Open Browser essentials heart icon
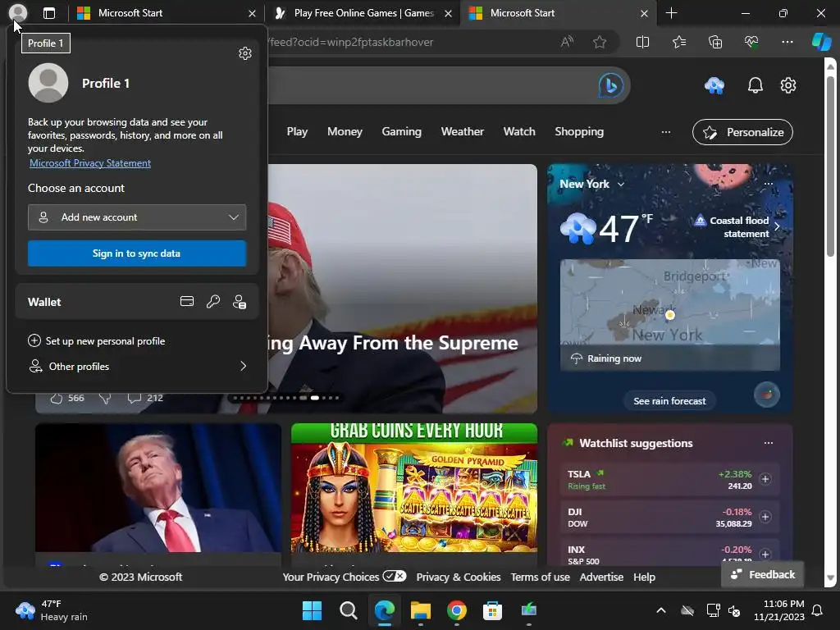 coord(751,42)
